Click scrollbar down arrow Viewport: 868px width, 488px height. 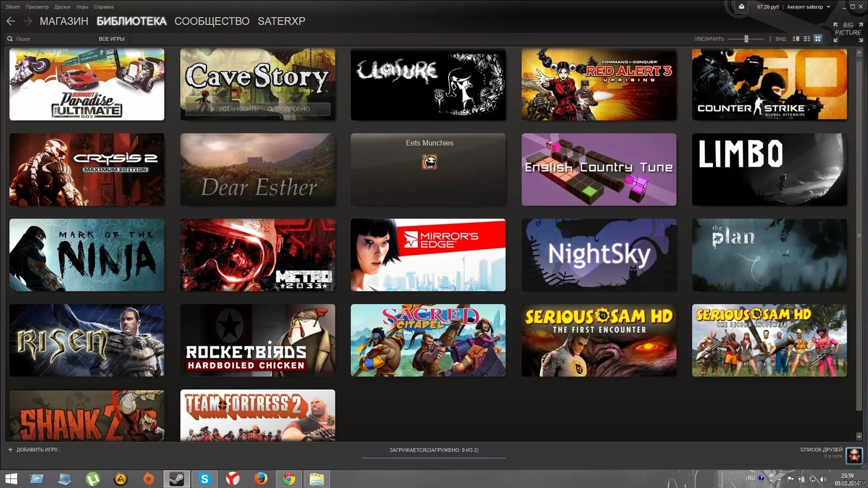click(x=859, y=436)
